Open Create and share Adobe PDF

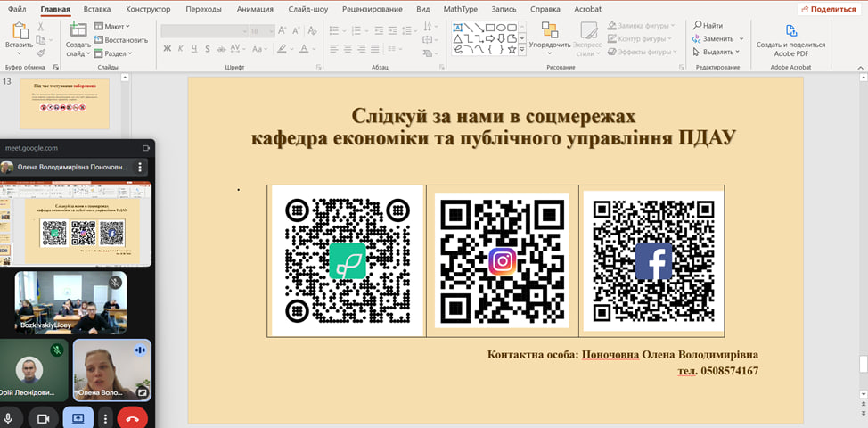pos(790,30)
